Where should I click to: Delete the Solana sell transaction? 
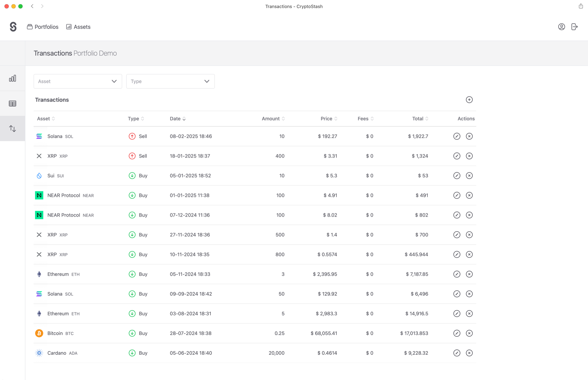[x=470, y=136]
